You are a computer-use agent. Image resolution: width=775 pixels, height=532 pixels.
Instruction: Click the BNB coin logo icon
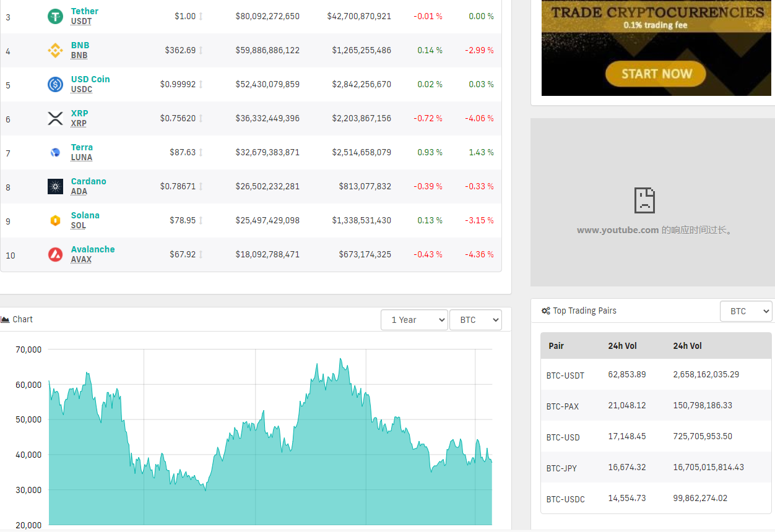pyautogui.click(x=55, y=51)
